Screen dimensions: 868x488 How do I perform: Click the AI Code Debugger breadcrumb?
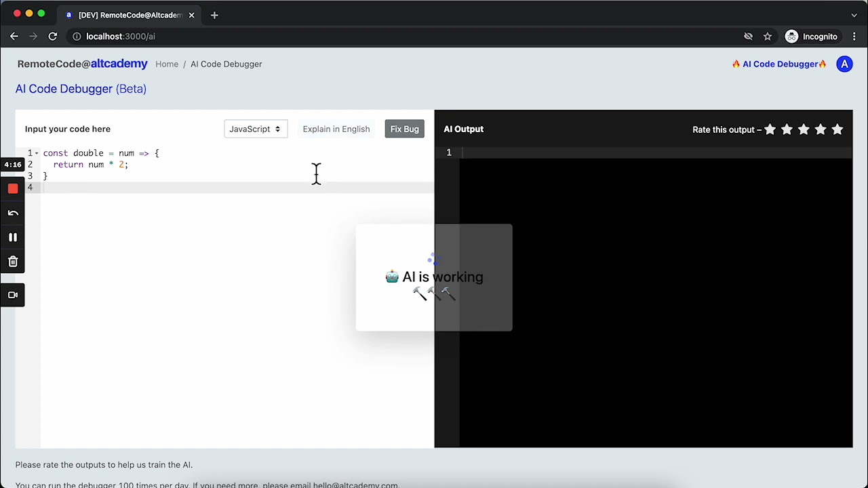(x=226, y=64)
